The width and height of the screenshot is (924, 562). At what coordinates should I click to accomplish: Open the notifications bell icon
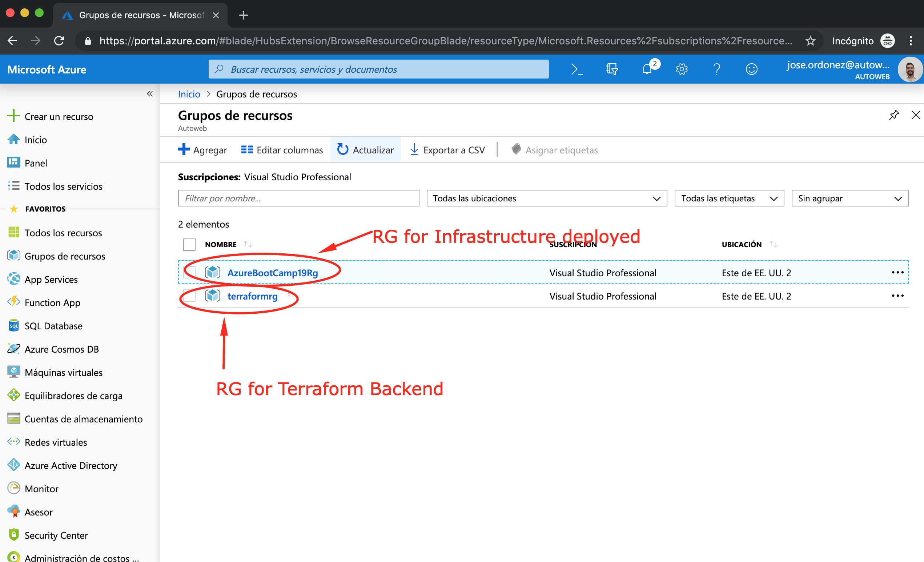[x=647, y=69]
